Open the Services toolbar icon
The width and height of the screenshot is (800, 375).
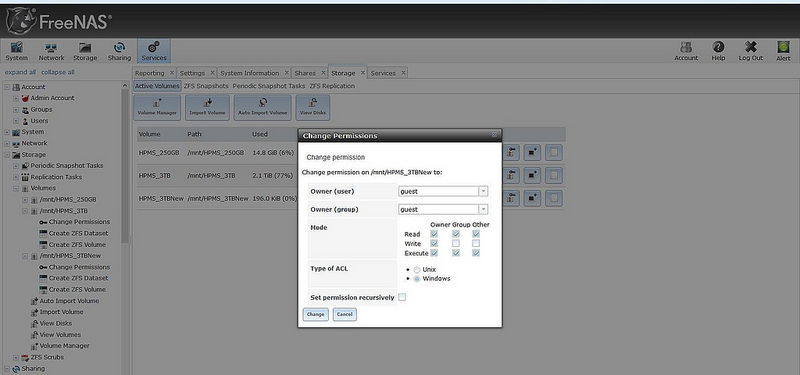pos(154,51)
